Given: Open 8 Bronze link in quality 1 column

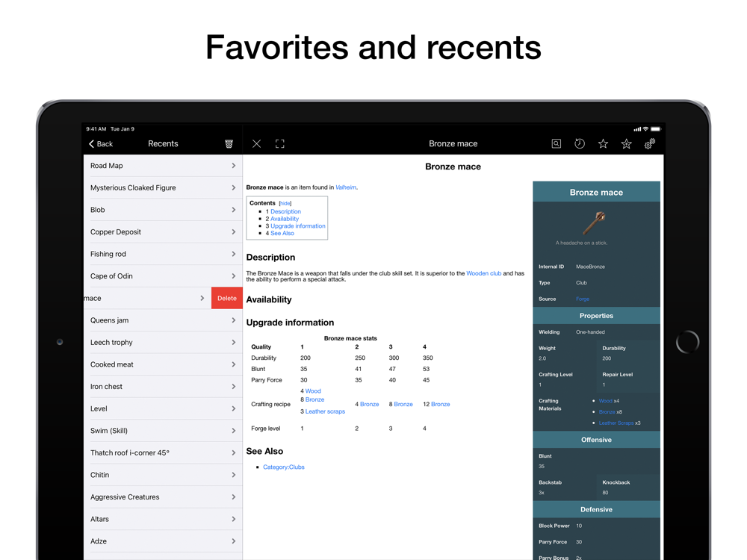Looking at the screenshot, I should click(x=314, y=399).
